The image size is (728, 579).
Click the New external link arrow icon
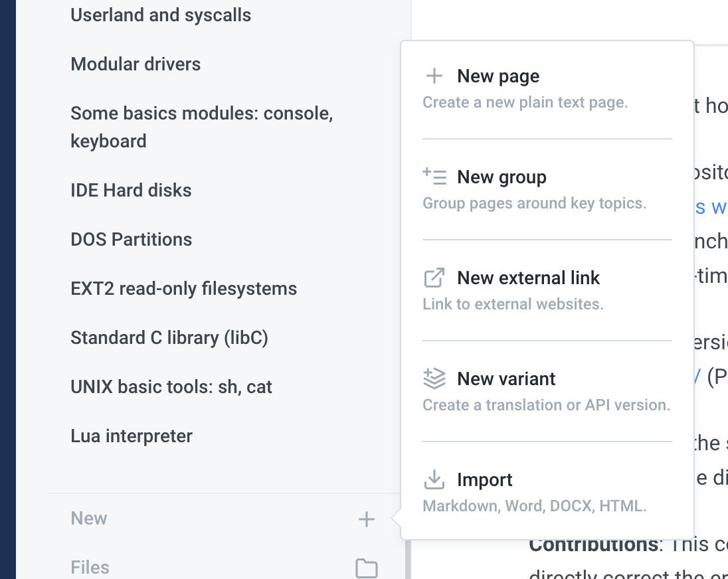point(434,278)
